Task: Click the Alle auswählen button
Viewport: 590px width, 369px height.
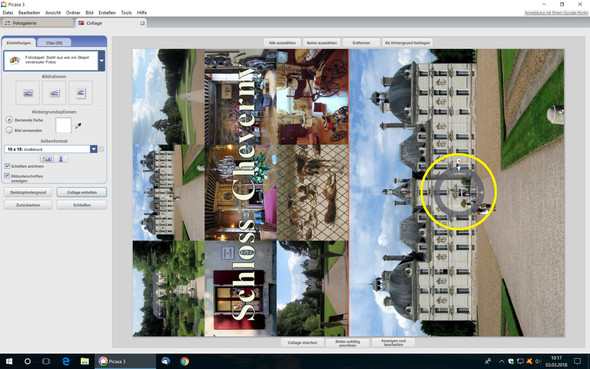Action: click(282, 43)
